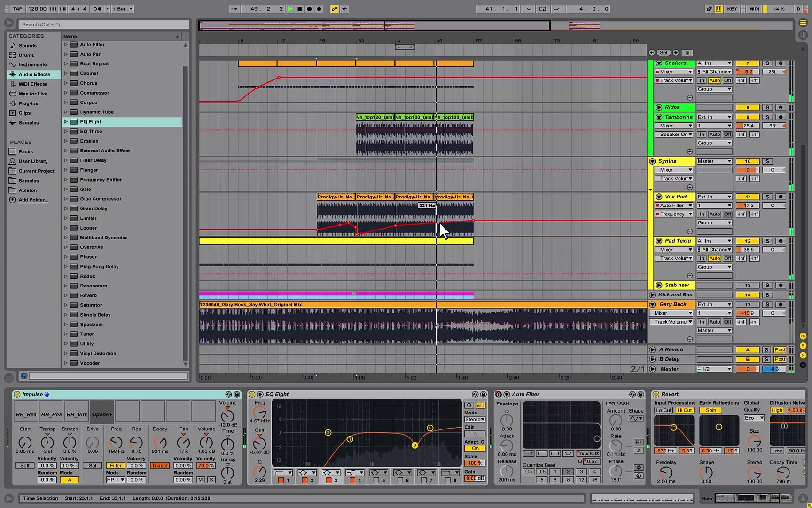Select the OpenHH Impulse sample slot
812x508 pixels.
102,411
